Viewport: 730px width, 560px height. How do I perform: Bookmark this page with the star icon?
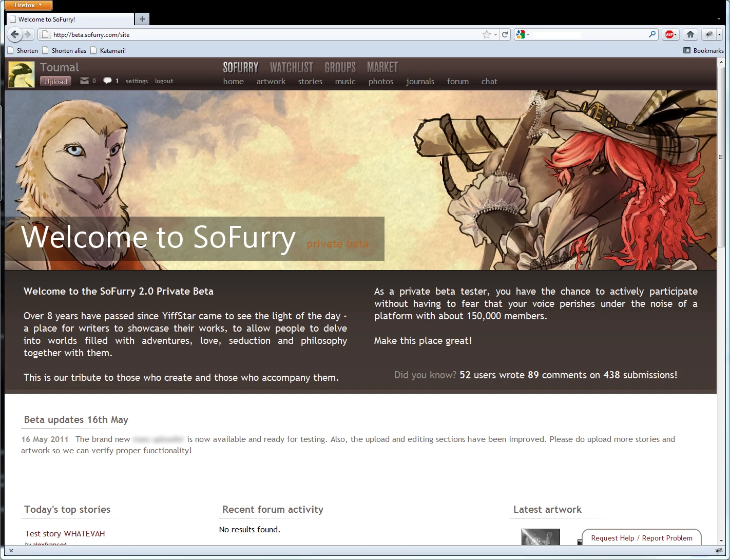point(487,34)
